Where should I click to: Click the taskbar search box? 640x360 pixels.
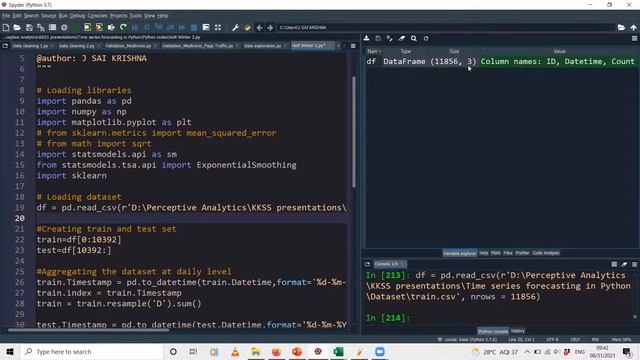pos(91,351)
